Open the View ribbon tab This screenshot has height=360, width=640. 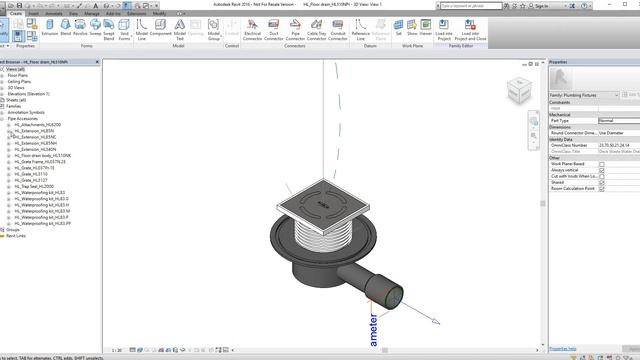click(x=73, y=13)
